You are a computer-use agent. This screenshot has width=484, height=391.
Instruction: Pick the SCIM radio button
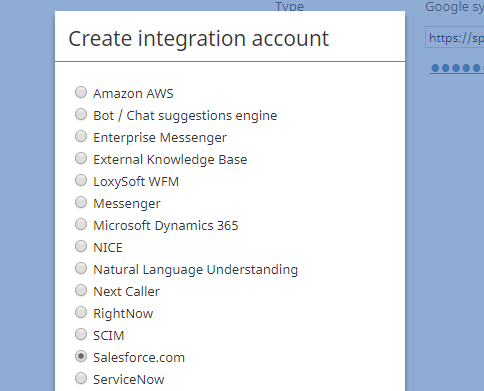pos(81,334)
